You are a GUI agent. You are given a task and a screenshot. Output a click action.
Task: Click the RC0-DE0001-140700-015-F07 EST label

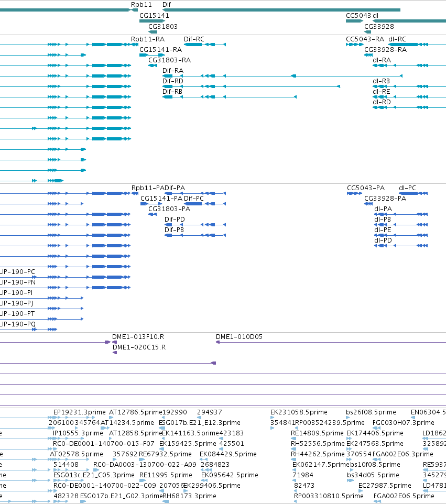[x=104, y=444]
